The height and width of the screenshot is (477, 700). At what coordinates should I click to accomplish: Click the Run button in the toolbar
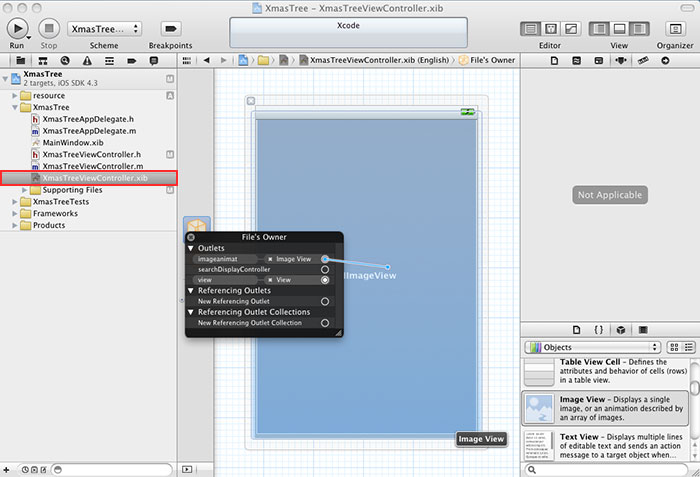(17, 29)
